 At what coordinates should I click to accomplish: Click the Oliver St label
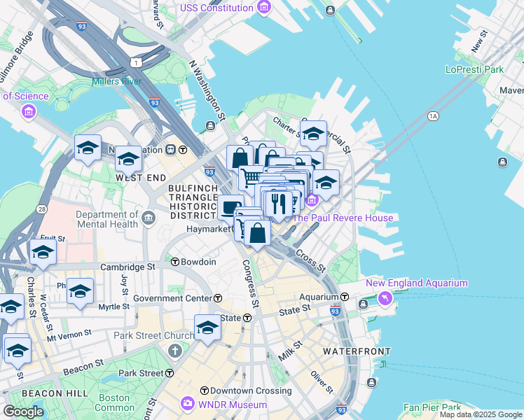(322, 382)
